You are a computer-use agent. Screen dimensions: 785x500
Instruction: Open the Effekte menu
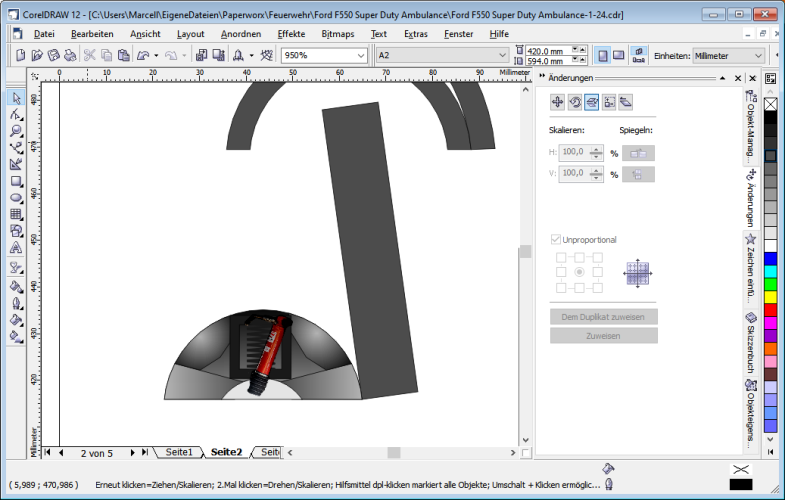(x=291, y=34)
